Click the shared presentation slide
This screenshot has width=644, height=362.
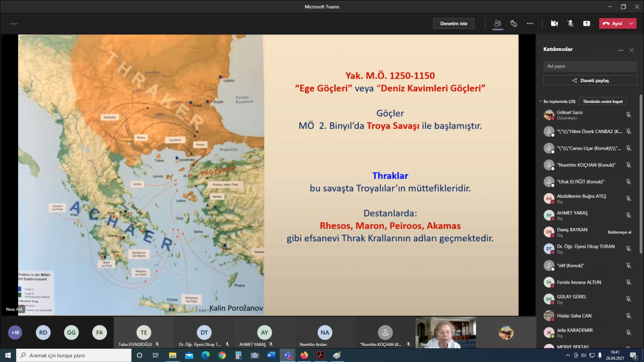[x=268, y=175]
